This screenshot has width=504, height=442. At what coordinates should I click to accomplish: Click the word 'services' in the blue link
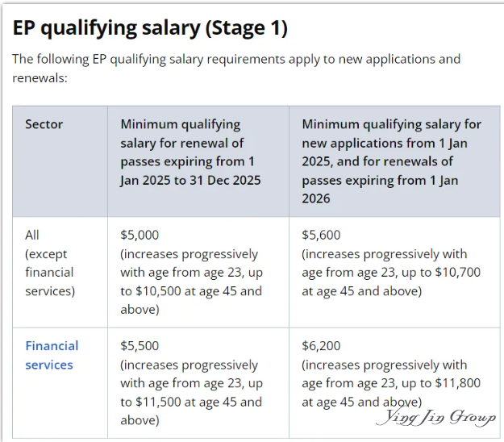pos(49,365)
